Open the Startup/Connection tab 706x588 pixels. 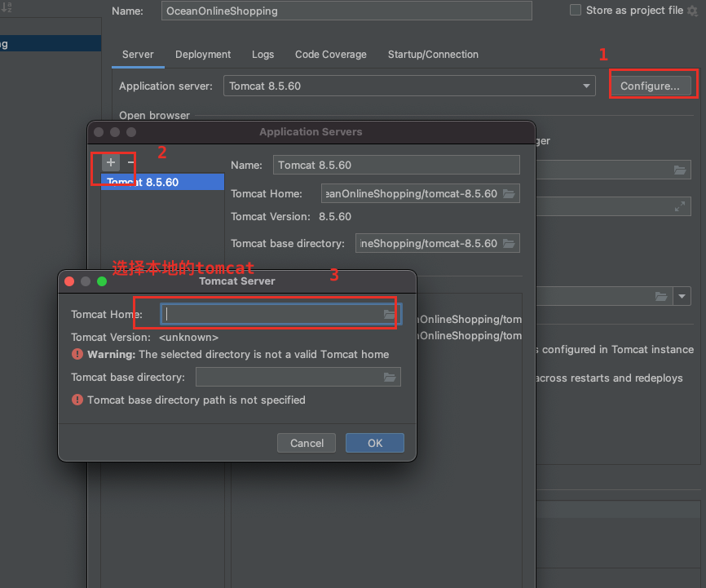(x=433, y=55)
